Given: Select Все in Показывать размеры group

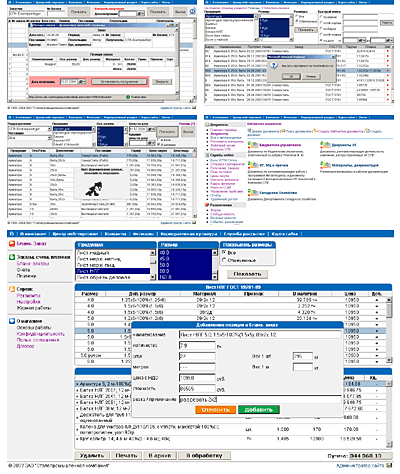Looking at the screenshot, I should pyautogui.click(x=224, y=253).
